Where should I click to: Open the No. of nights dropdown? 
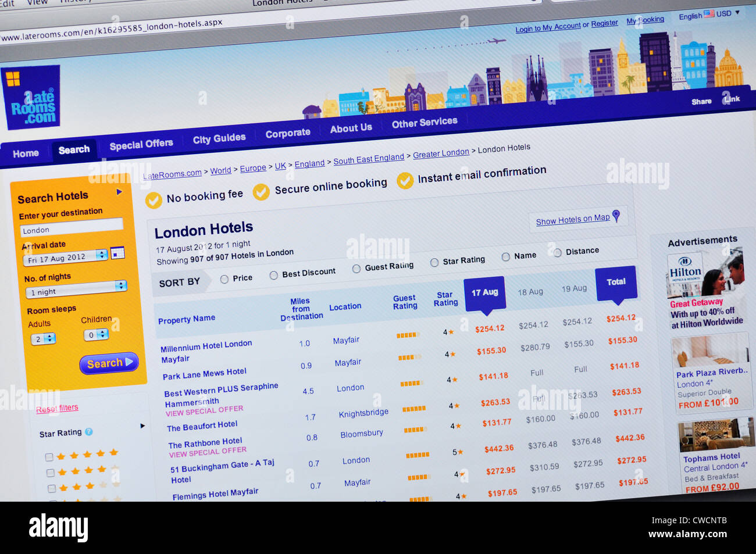pyautogui.click(x=77, y=288)
